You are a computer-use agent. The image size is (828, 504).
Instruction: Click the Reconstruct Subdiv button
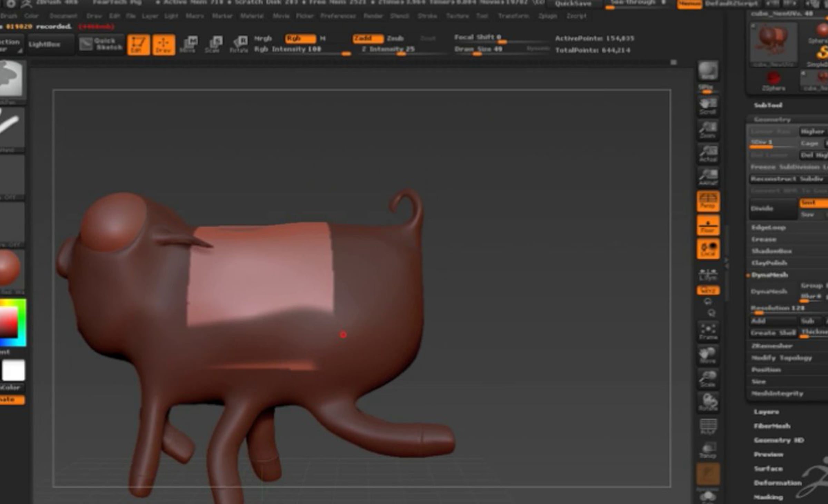click(787, 179)
